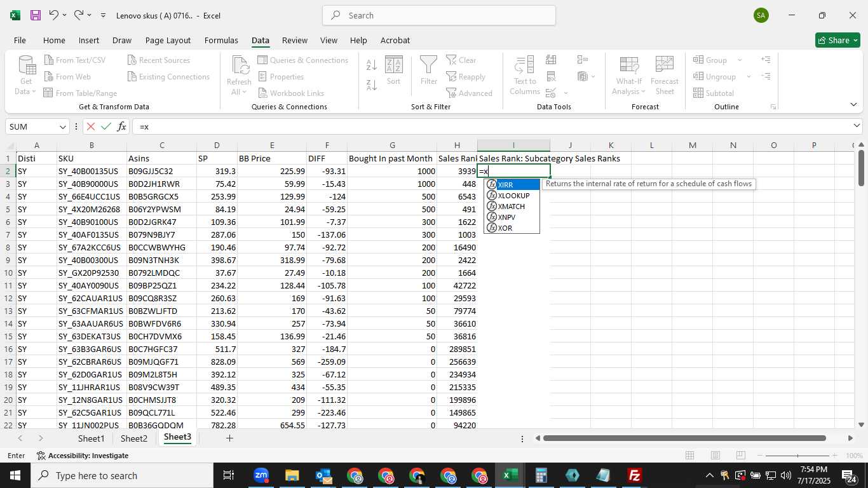Open FileZilla from the taskbar
The width and height of the screenshot is (868, 488).
click(634, 475)
